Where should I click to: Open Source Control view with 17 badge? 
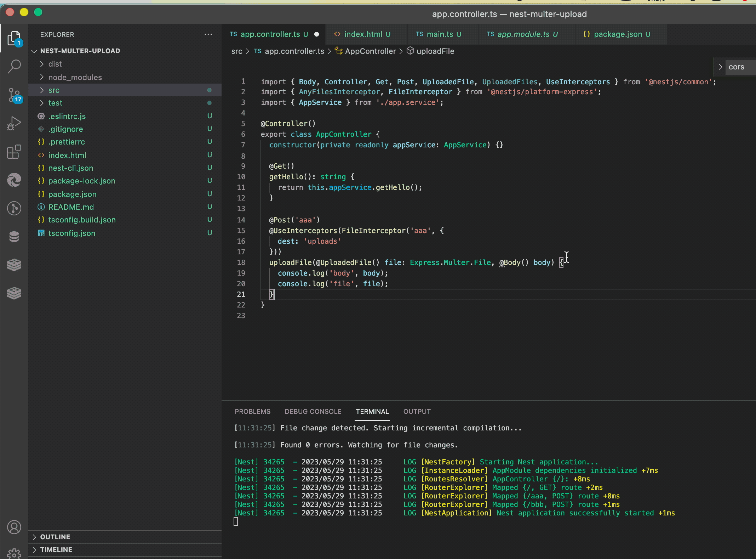(x=14, y=95)
